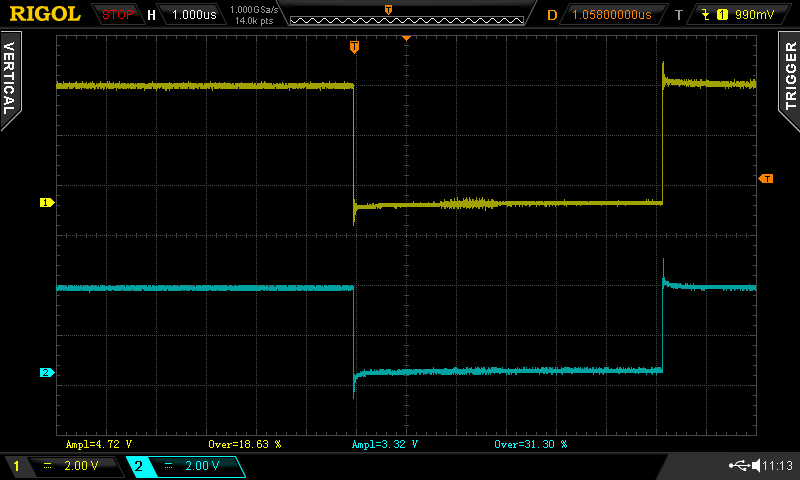
Task: Click channel 2 scale 2.00 V
Action: tap(202, 466)
